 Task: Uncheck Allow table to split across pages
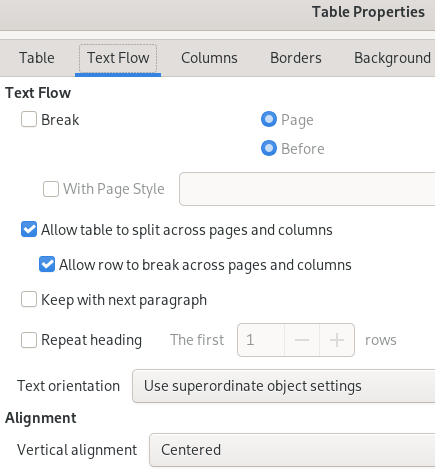(x=29, y=230)
